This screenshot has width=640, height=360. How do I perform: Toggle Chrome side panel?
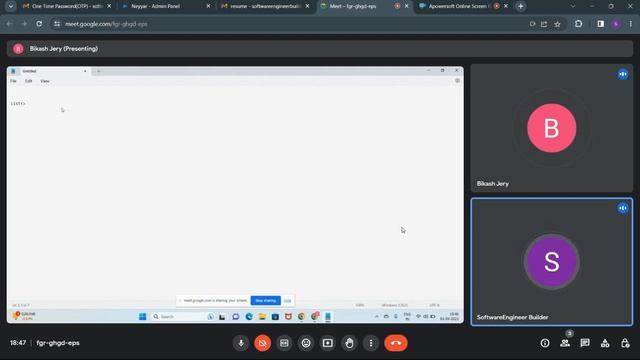(600, 24)
